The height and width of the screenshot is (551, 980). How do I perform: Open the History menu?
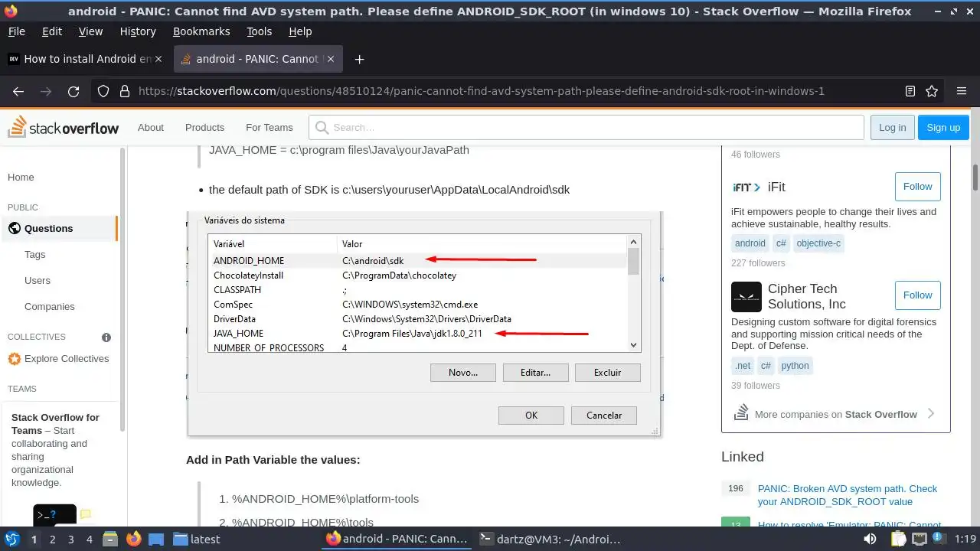[x=138, y=31]
